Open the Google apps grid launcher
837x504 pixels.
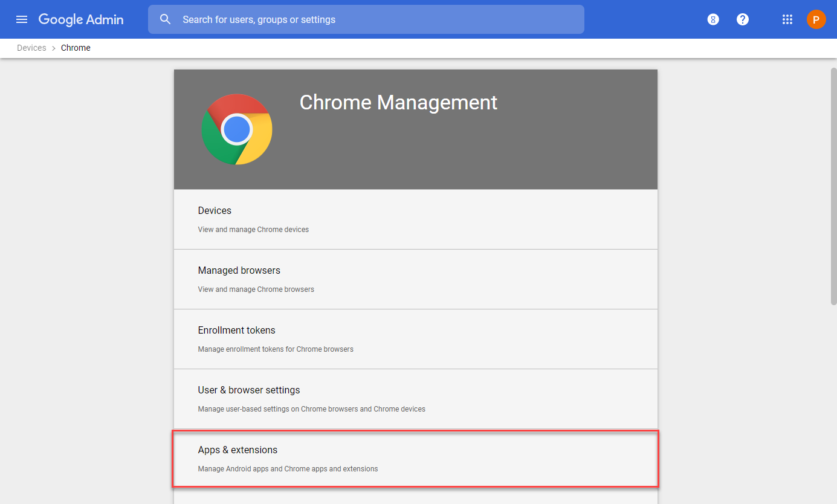click(787, 19)
